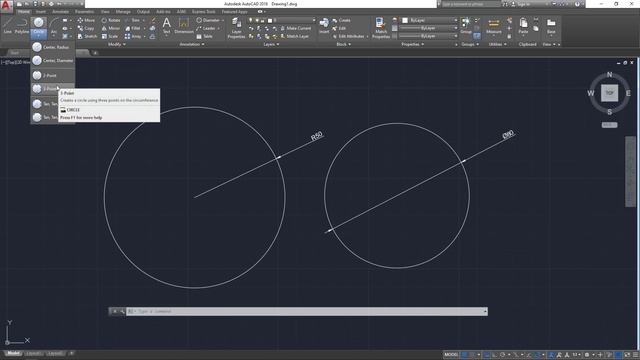Click the Make Current layer button
This screenshot has width=640, height=360.
[x=295, y=28]
